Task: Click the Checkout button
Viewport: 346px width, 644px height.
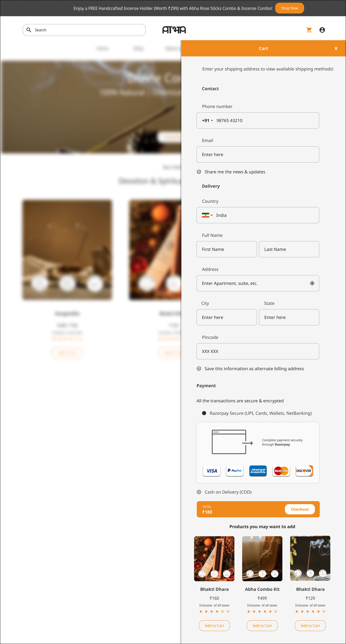Action: click(x=300, y=509)
